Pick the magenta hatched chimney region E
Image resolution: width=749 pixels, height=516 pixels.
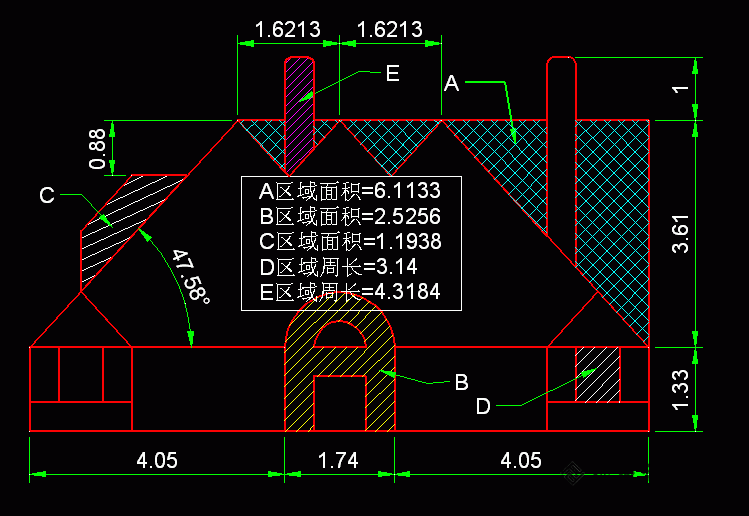point(300,116)
